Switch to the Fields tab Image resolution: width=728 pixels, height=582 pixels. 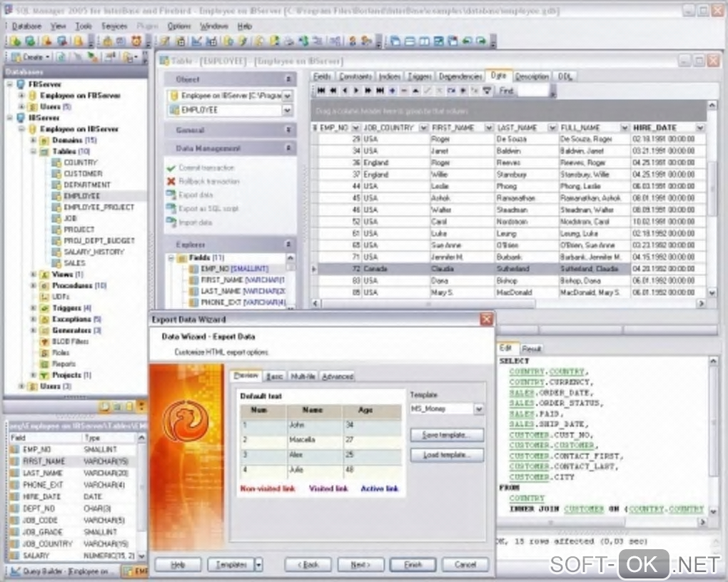pyautogui.click(x=322, y=76)
